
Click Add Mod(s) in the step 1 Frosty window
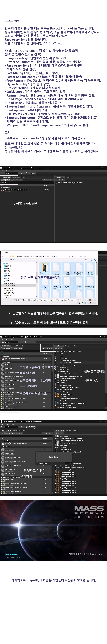click(x=6, y=179)
